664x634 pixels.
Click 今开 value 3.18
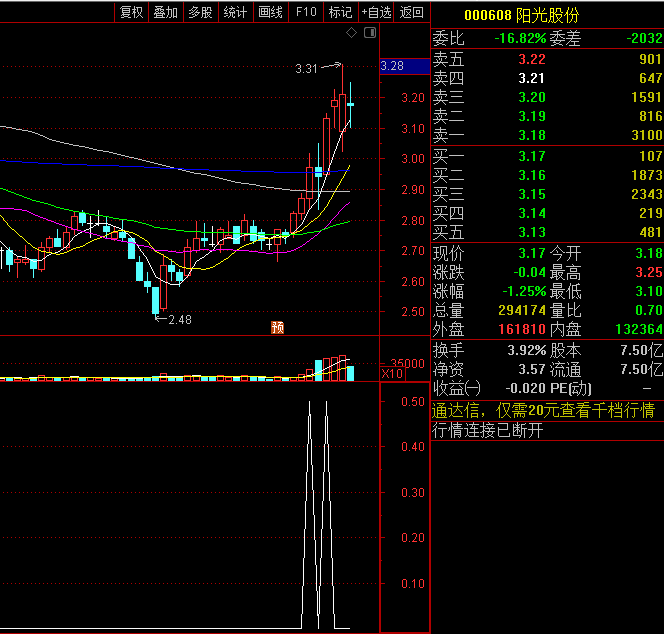pos(649,254)
